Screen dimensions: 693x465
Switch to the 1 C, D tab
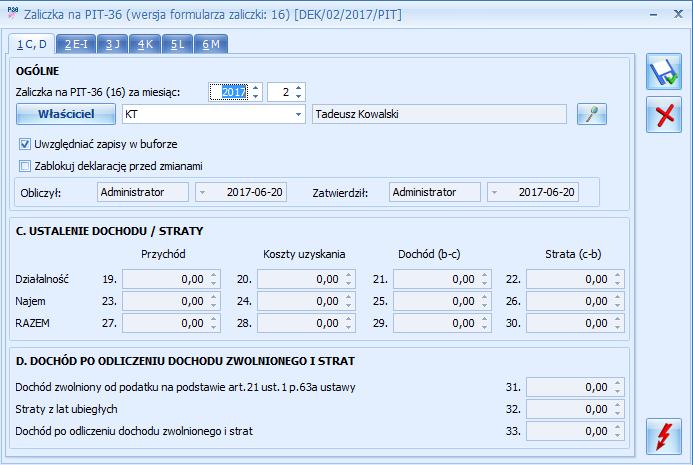pos(31,44)
